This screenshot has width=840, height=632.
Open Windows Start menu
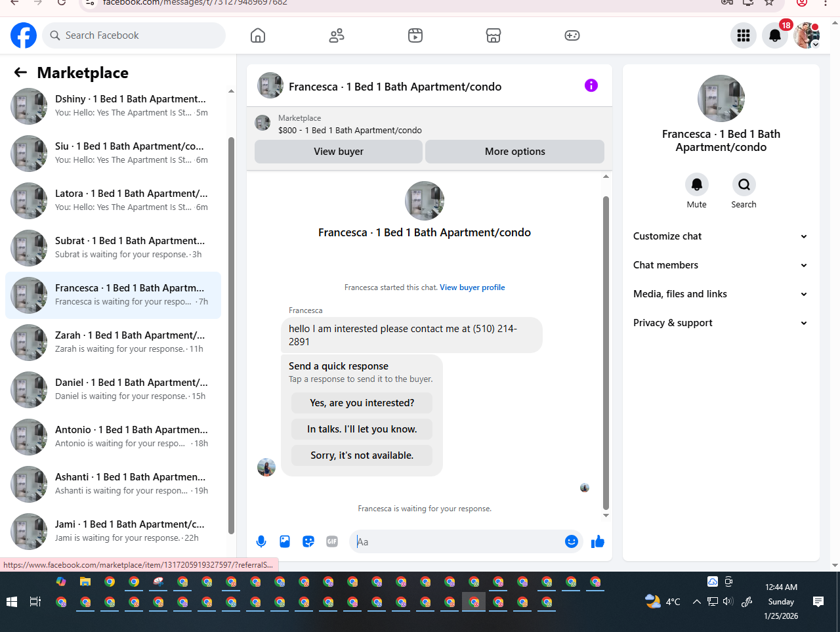tap(11, 602)
